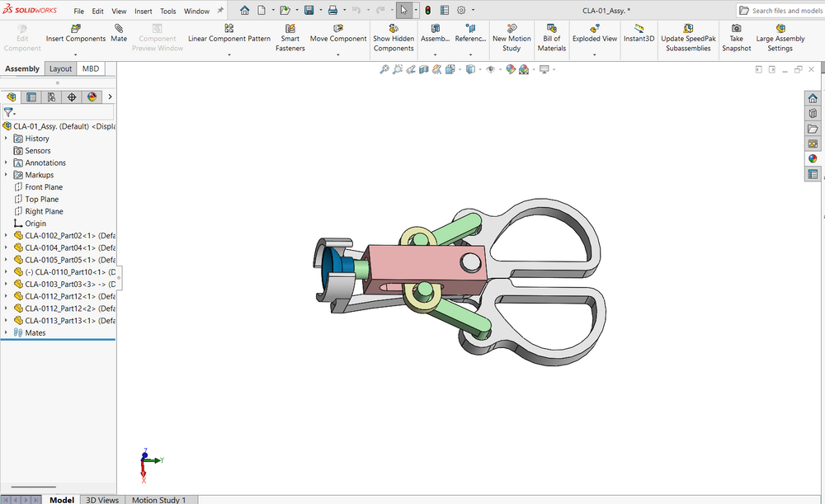Open the Linear Component Pattern dropdown arrow
Image resolution: width=825 pixels, height=504 pixels.
[229, 54]
